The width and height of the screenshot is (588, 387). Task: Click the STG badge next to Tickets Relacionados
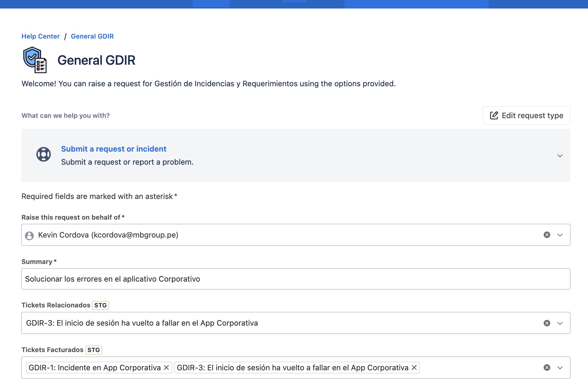[100, 305]
